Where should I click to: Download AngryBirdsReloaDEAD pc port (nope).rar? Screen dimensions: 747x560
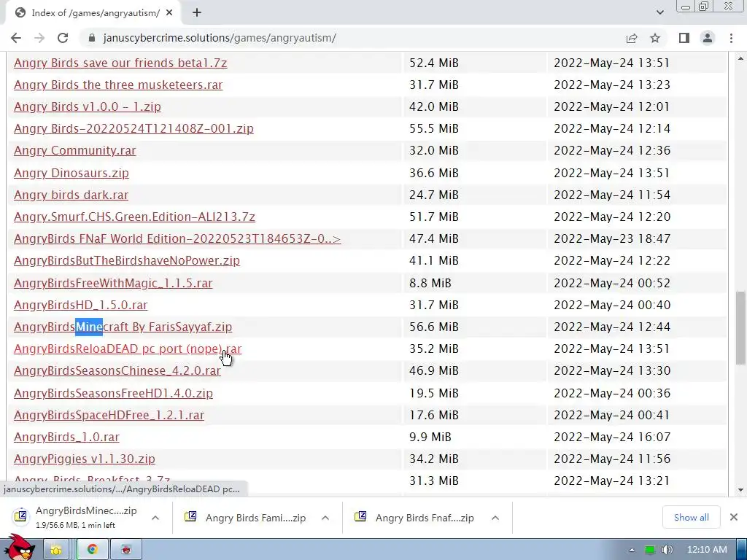point(128,349)
